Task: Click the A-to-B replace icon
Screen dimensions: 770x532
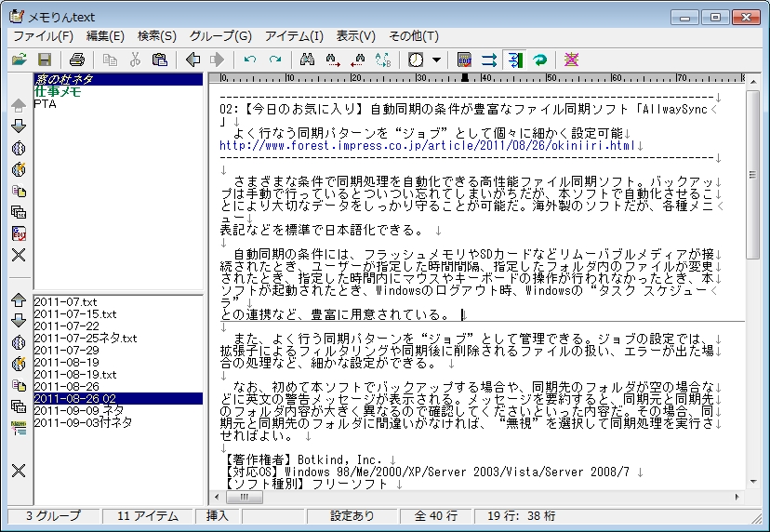Action: pyautogui.click(x=383, y=60)
